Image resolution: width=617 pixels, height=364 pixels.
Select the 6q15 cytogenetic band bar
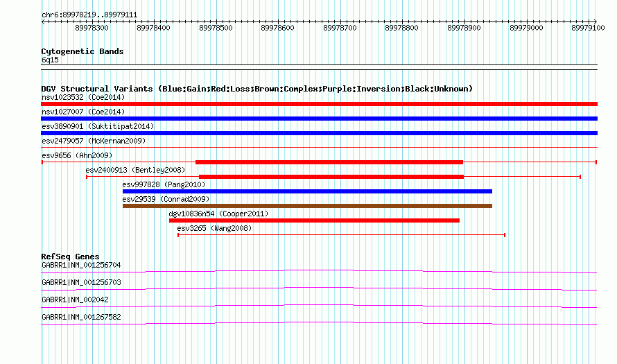[319, 67]
